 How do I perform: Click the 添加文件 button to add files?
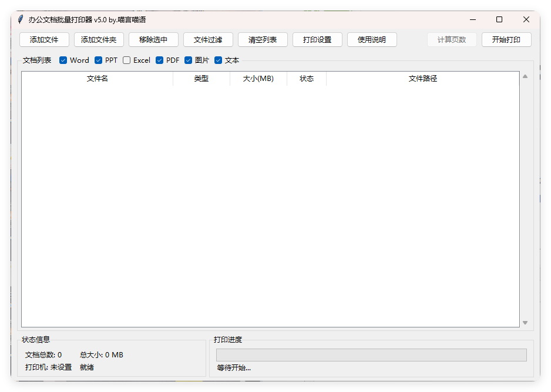click(x=44, y=40)
